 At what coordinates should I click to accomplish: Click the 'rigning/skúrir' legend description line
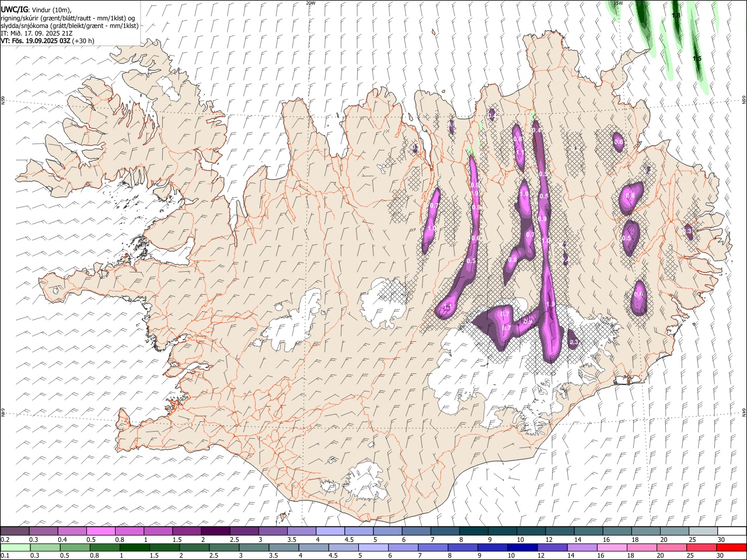(68, 18)
